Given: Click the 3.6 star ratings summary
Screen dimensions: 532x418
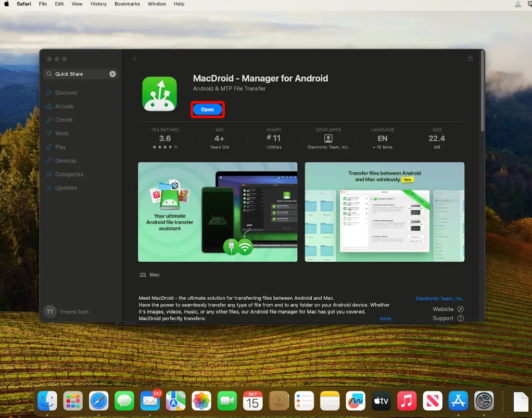Looking at the screenshot, I should [165, 138].
